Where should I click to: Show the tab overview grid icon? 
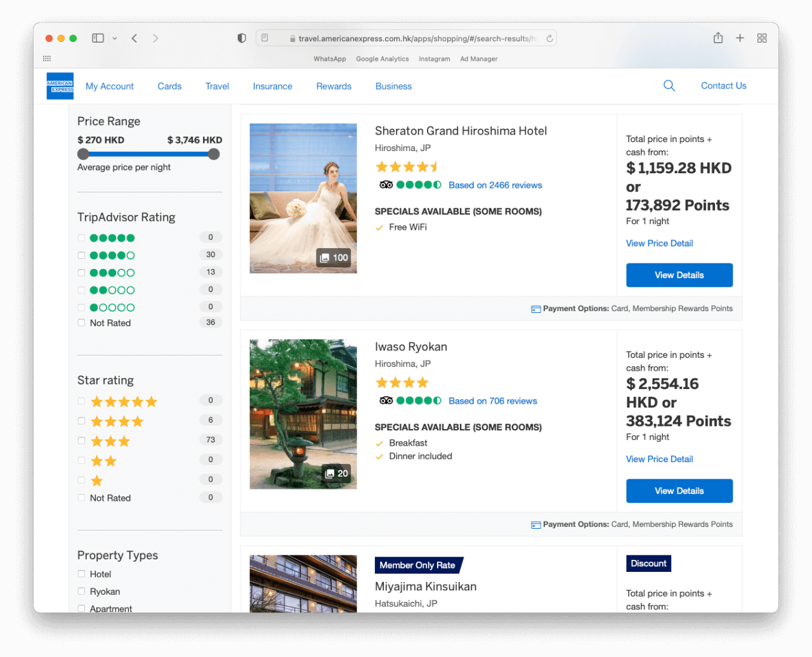pos(762,38)
